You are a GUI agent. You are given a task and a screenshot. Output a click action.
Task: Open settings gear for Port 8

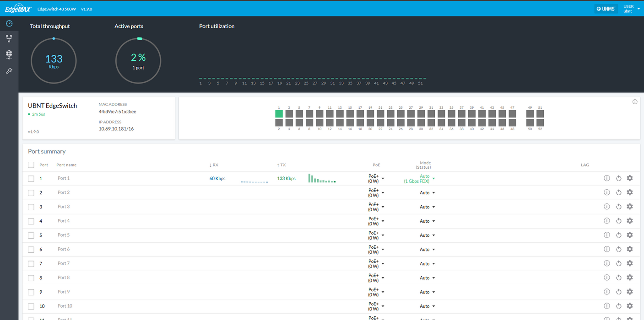pos(630,278)
